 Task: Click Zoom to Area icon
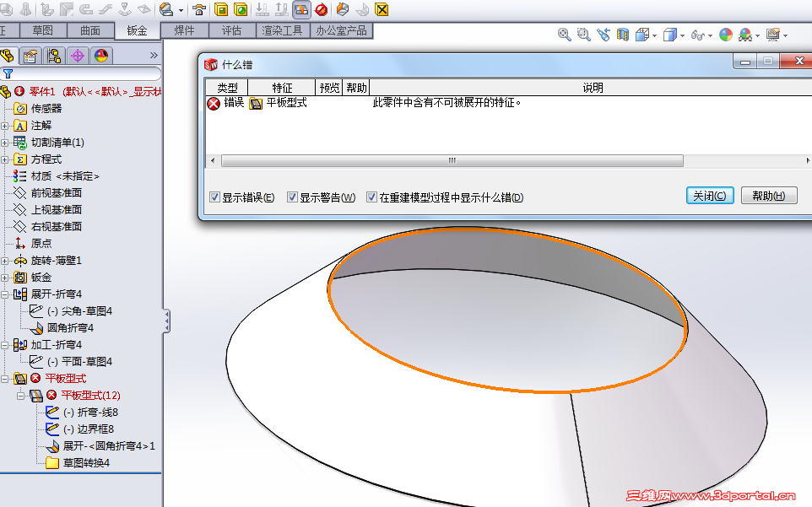(x=583, y=35)
